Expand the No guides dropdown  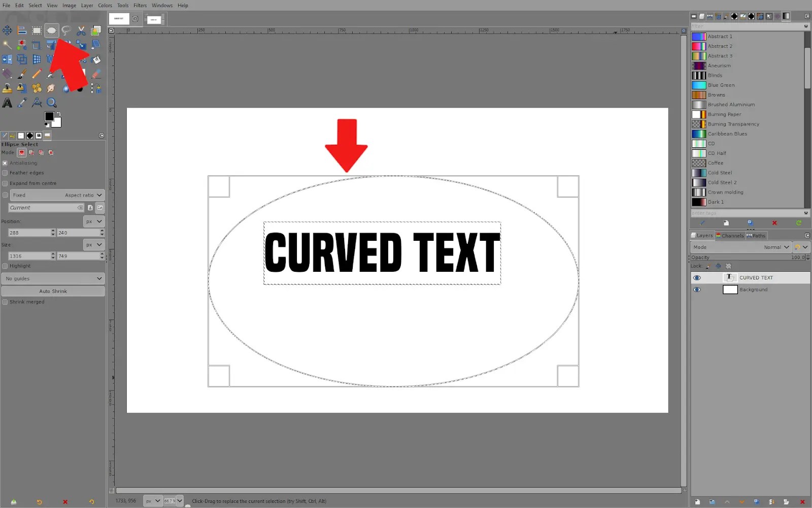[53, 278]
